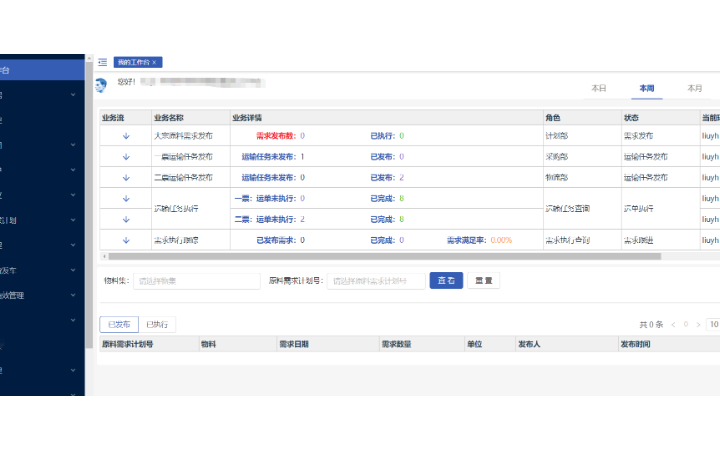Image resolution: width=720 pixels, height=450 pixels.
Task: Click the user avatar beside the greeting
Action: [x=101, y=85]
